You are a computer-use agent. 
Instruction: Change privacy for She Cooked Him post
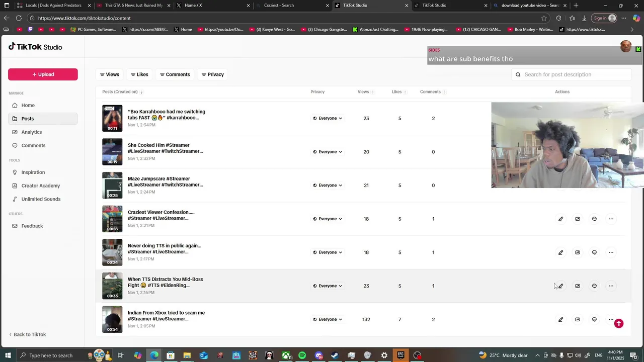point(328,152)
